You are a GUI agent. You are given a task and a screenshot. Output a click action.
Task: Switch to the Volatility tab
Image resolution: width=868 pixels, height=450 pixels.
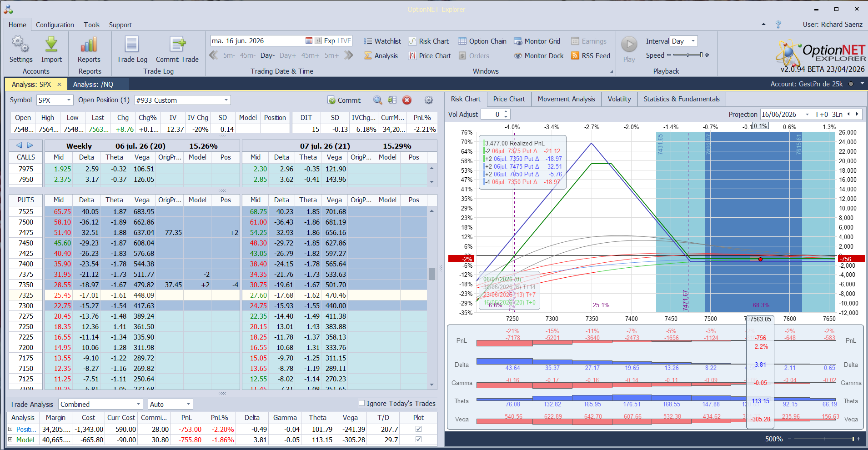coord(619,99)
